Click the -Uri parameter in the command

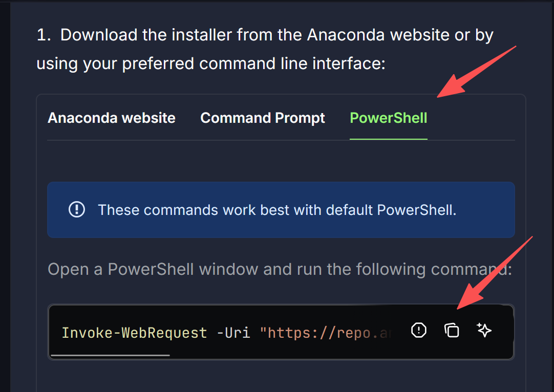(233, 333)
